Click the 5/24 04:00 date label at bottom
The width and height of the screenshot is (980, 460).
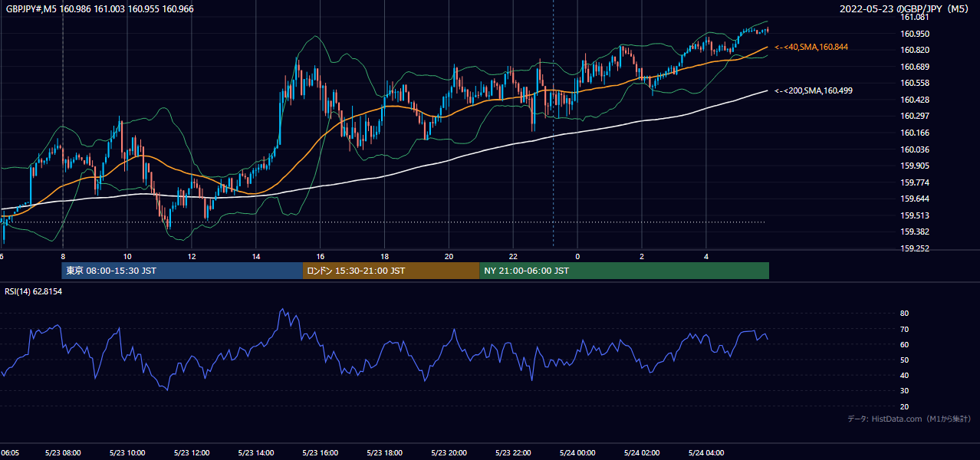706,453
